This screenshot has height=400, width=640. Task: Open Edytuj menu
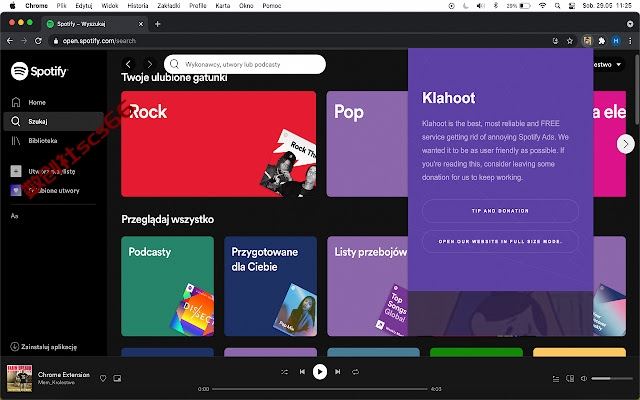click(84, 6)
